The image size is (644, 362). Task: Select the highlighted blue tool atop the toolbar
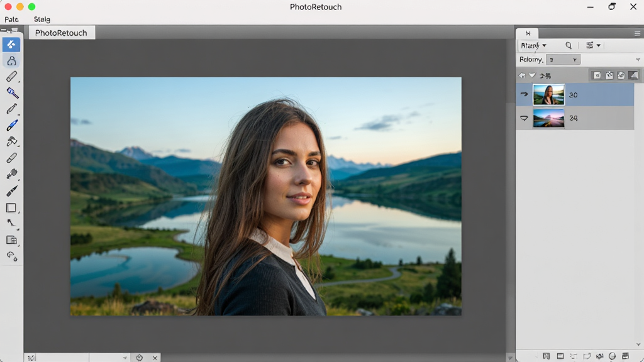tap(11, 45)
